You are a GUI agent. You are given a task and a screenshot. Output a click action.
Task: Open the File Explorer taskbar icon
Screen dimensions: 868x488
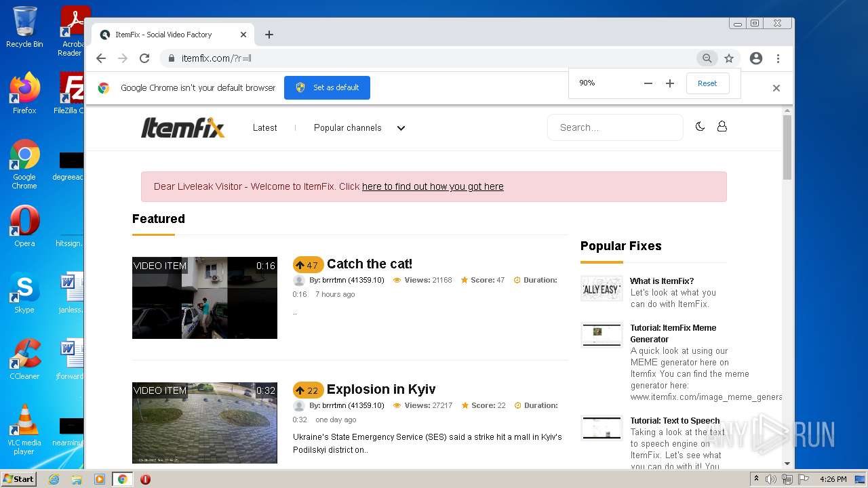point(77,479)
